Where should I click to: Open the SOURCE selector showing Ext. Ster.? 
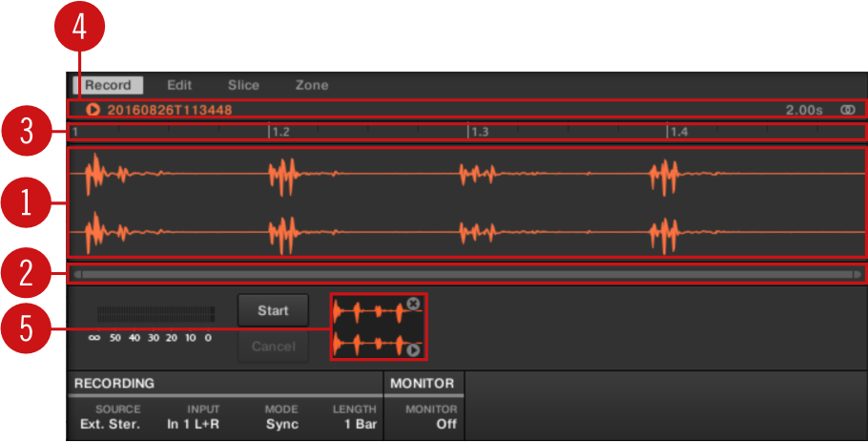coord(110,424)
